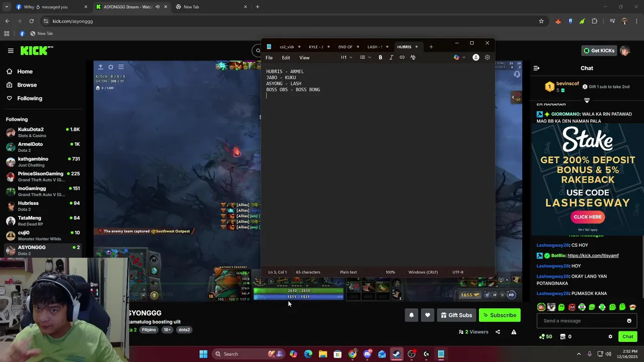This screenshot has height=362, width=644.
Task: Open Discord from the taskbar
Action: click(x=367, y=354)
